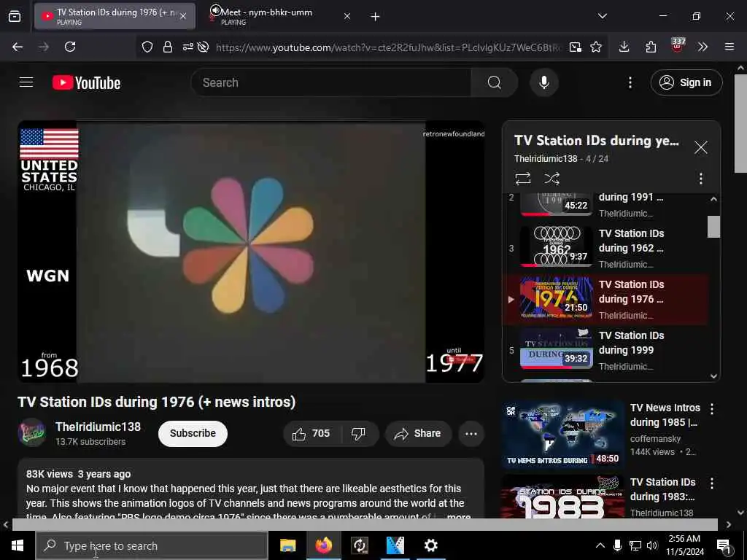
Task: Open picture-in-picture from address bar
Action: pos(575,47)
